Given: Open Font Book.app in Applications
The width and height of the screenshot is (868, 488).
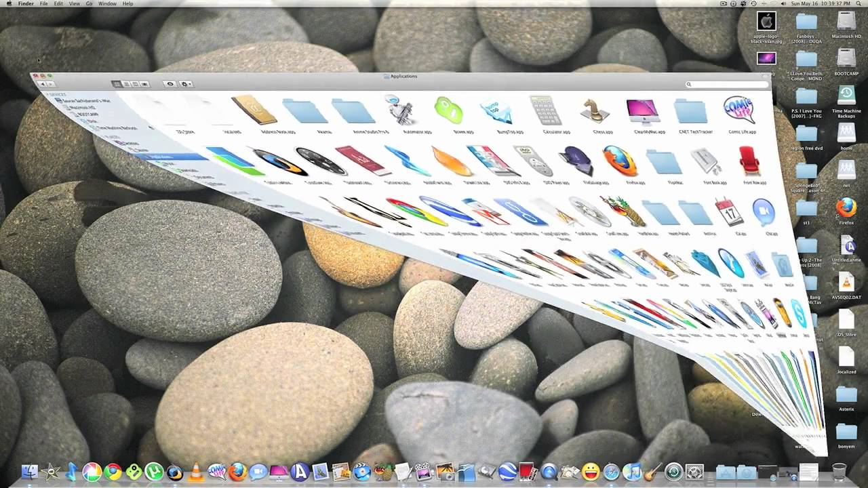Looking at the screenshot, I should (x=707, y=162).
